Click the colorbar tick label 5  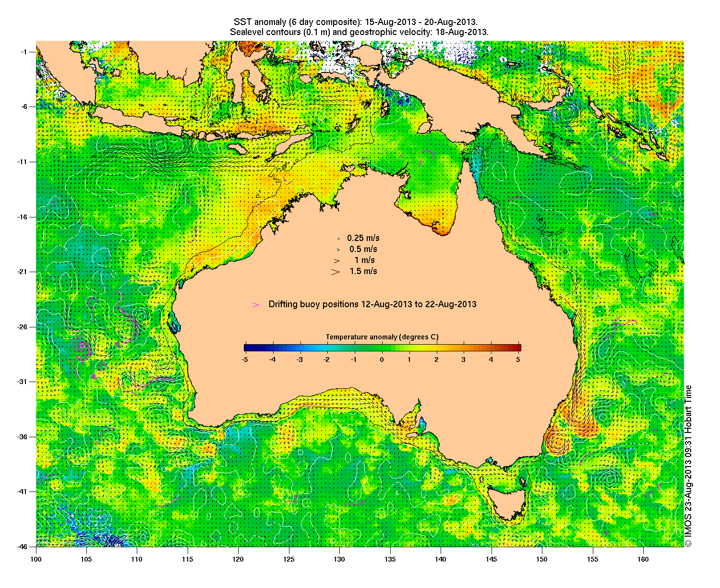pyautogui.click(x=519, y=359)
